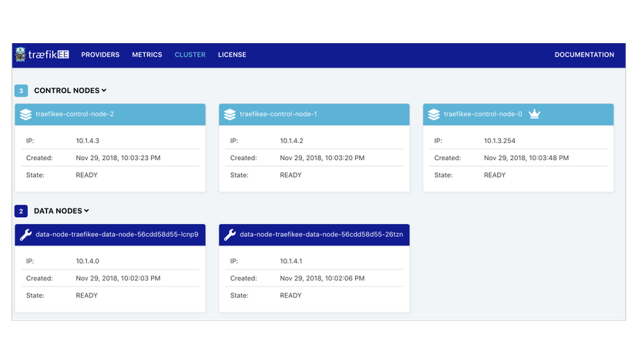The width and height of the screenshot is (638, 364).
Task: Click READY state of data node lcnp9
Action: pyautogui.click(x=86, y=296)
